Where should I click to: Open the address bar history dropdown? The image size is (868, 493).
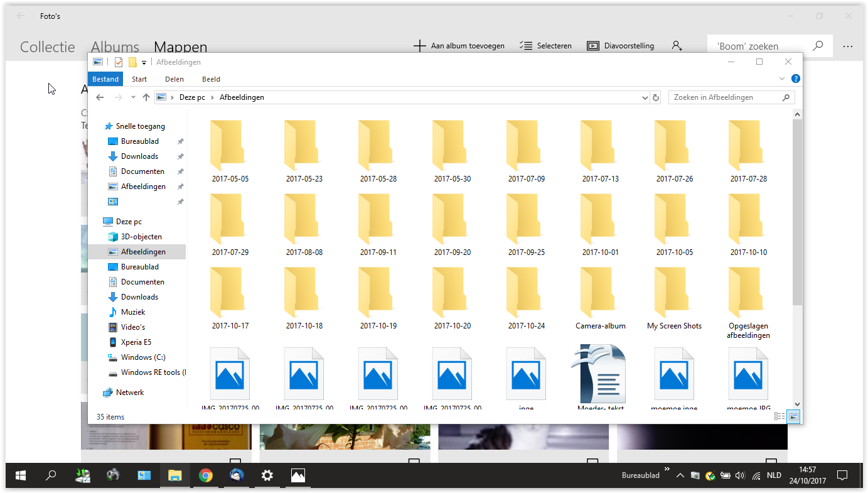(x=645, y=98)
